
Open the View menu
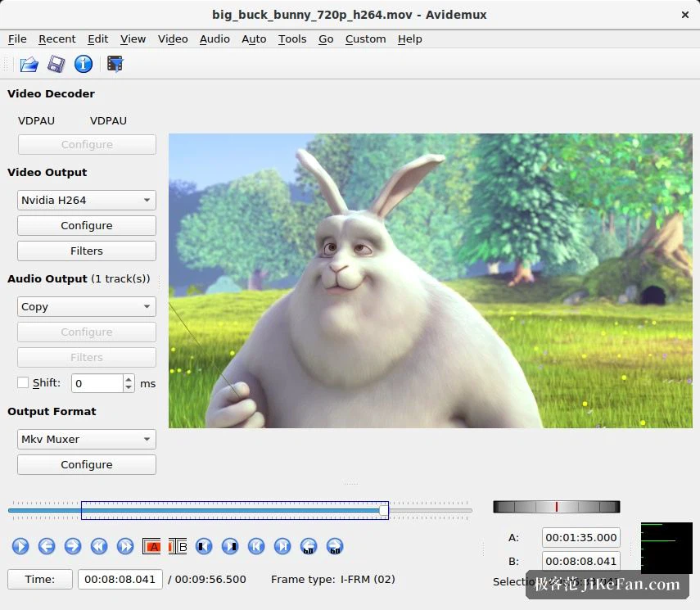coord(133,39)
